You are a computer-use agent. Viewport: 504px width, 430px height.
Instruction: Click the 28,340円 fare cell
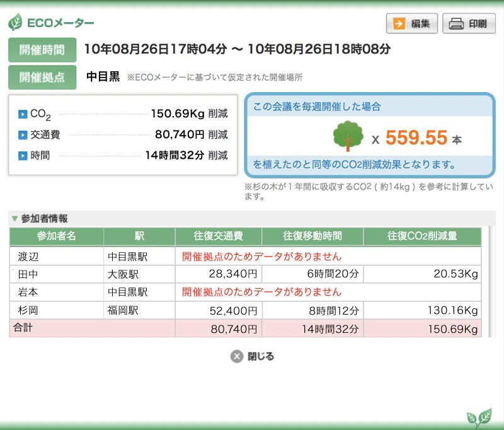point(219,274)
